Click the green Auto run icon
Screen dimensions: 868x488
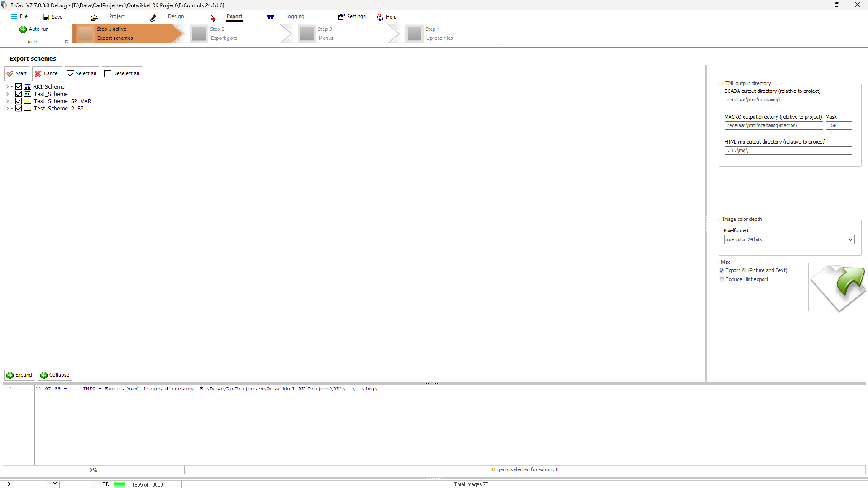pyautogui.click(x=23, y=29)
